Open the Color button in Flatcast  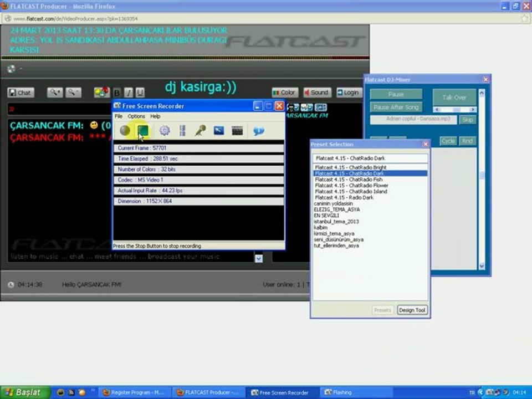point(285,93)
